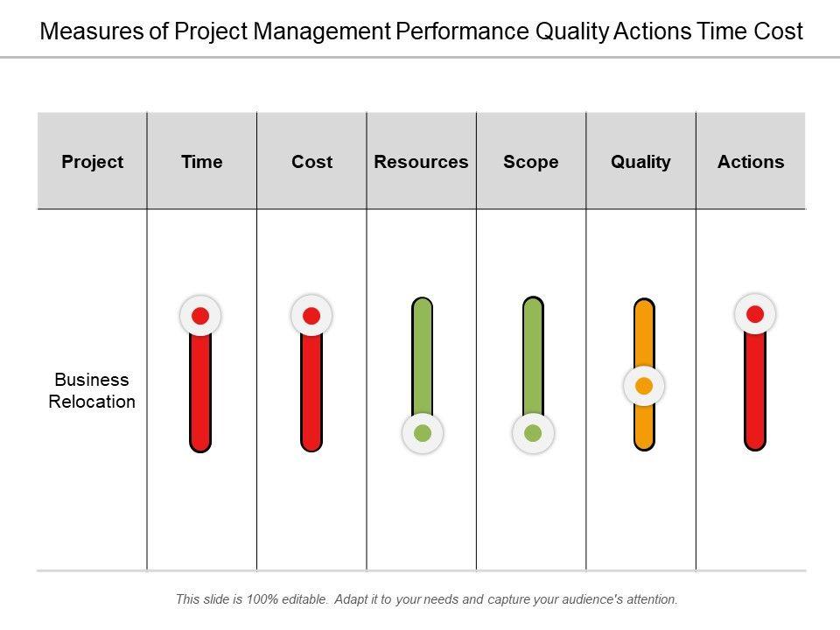
Task: Click the green Scope slider knob
Action: [533, 432]
